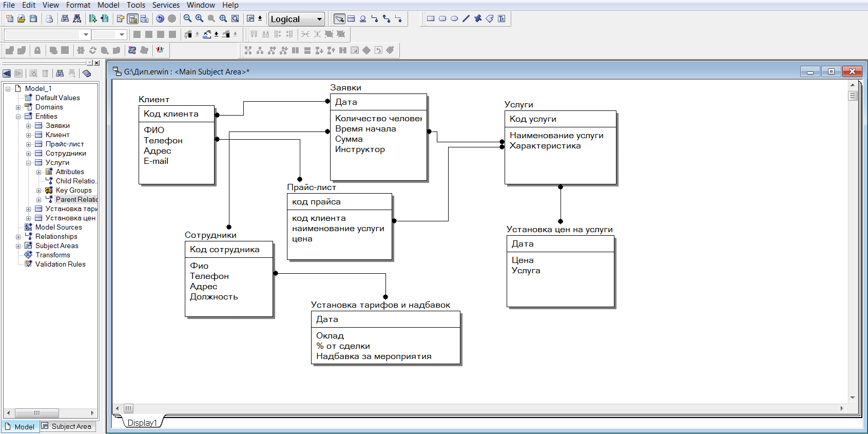868x434 pixels.
Task: Select the Entity drawing tool
Action: pos(351,19)
